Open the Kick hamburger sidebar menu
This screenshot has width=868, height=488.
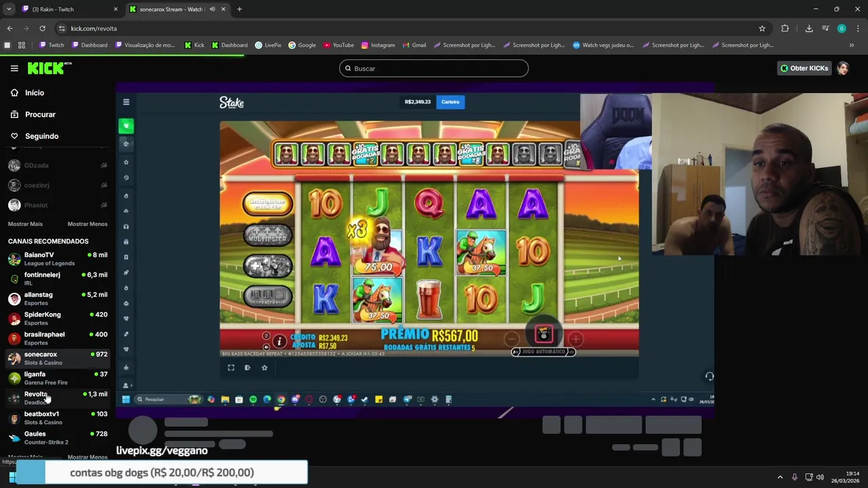point(14,68)
